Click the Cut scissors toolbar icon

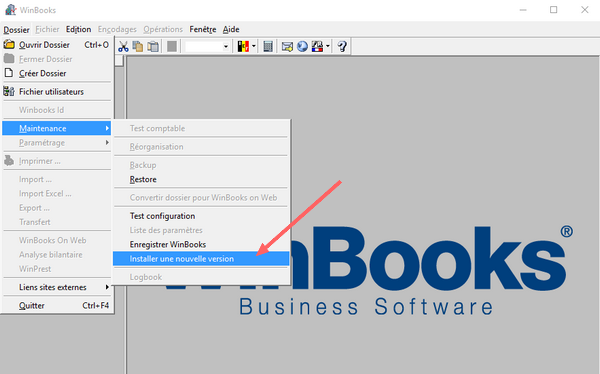pos(123,46)
